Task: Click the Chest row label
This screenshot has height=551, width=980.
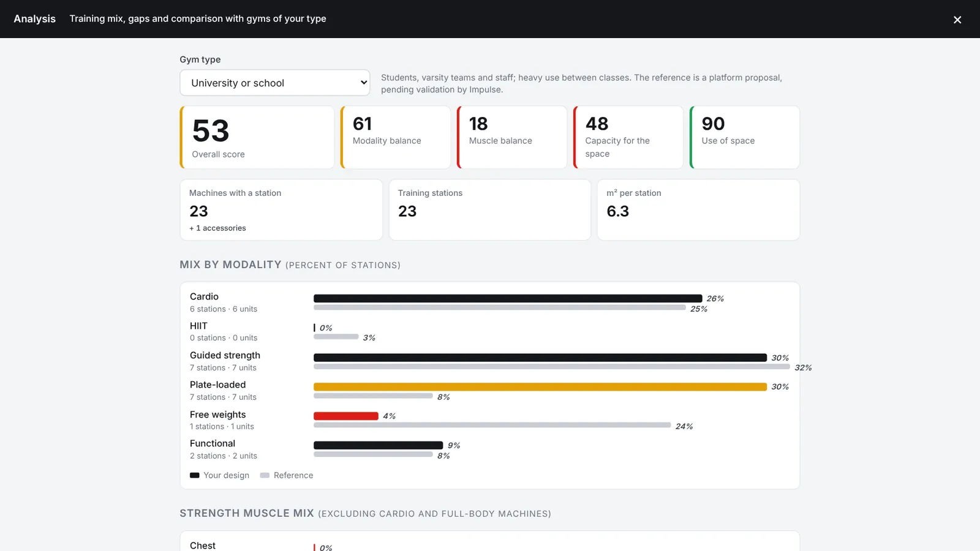Action: pos(203,545)
